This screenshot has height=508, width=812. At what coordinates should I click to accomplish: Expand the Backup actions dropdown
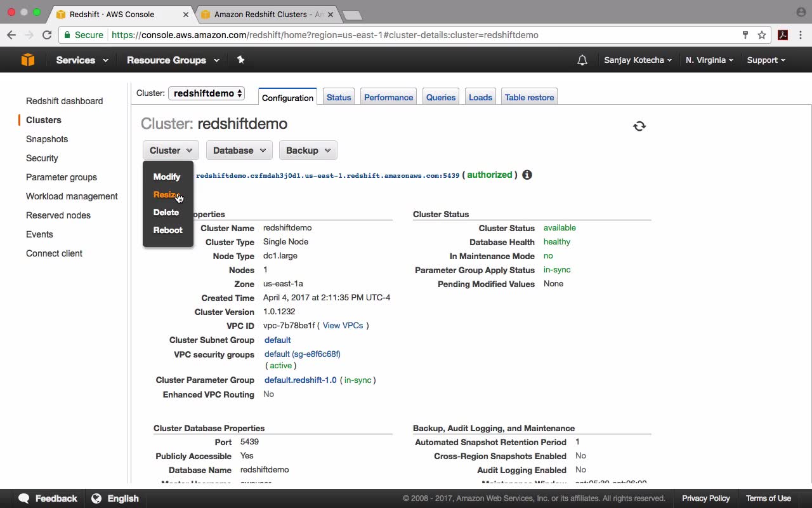click(x=308, y=150)
